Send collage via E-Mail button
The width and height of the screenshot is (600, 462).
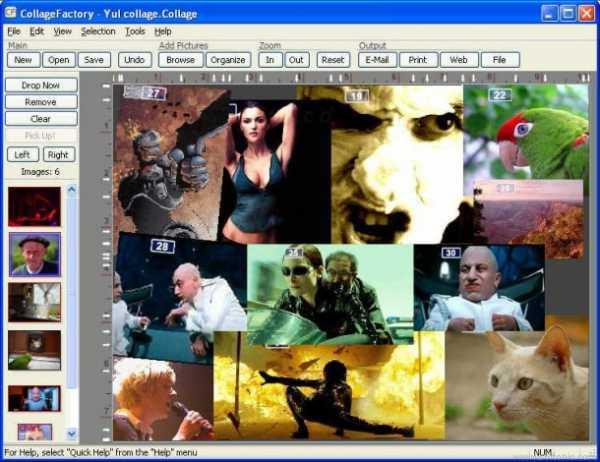tap(377, 60)
